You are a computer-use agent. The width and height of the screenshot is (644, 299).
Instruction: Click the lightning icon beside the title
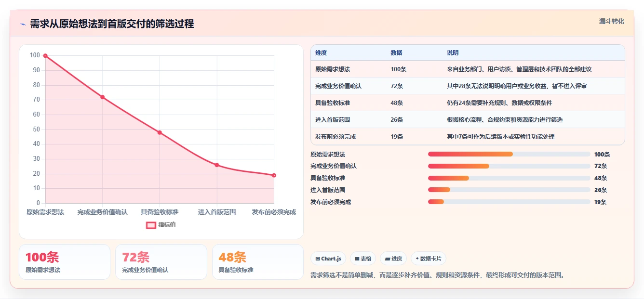(x=23, y=24)
